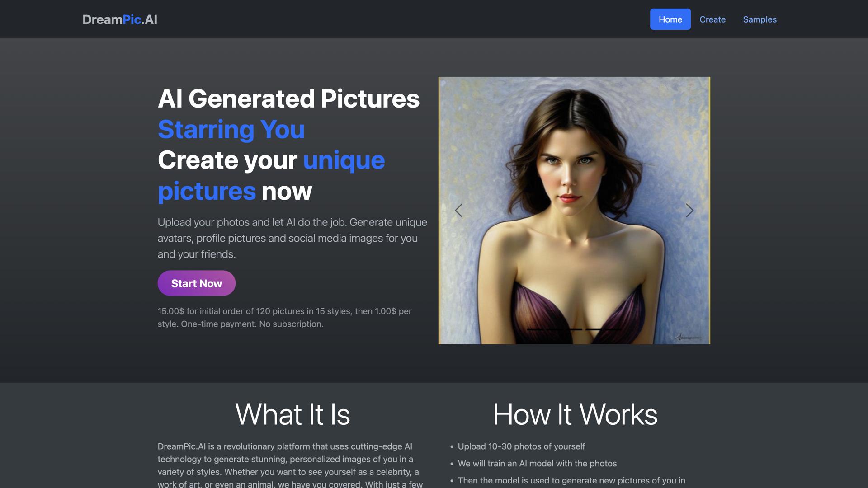Click the Upload your photos description paragraph
The image size is (868, 488).
292,238
